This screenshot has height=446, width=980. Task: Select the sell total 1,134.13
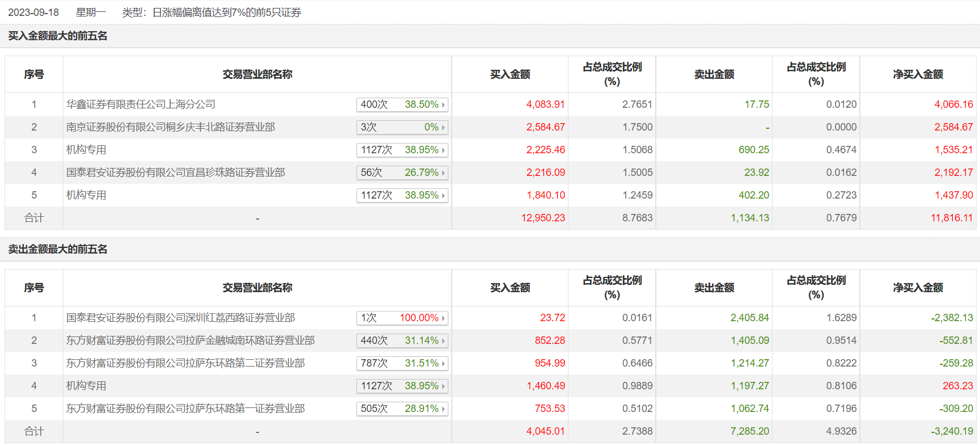point(750,218)
